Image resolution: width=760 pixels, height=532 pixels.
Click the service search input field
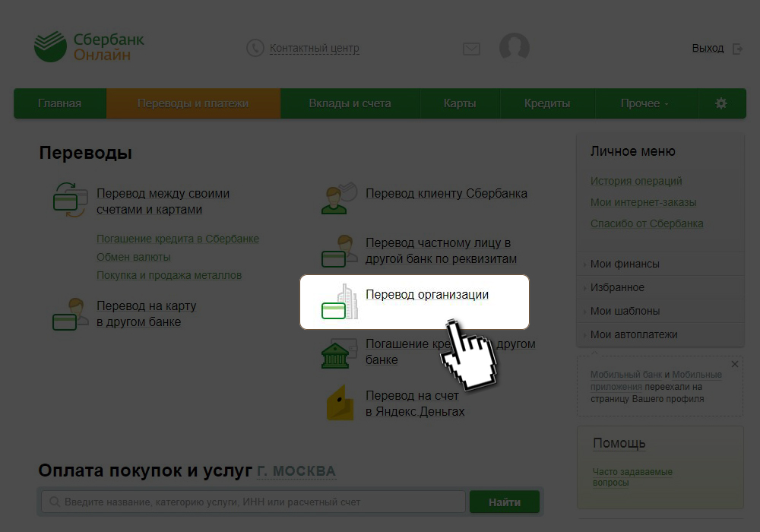[x=254, y=502]
